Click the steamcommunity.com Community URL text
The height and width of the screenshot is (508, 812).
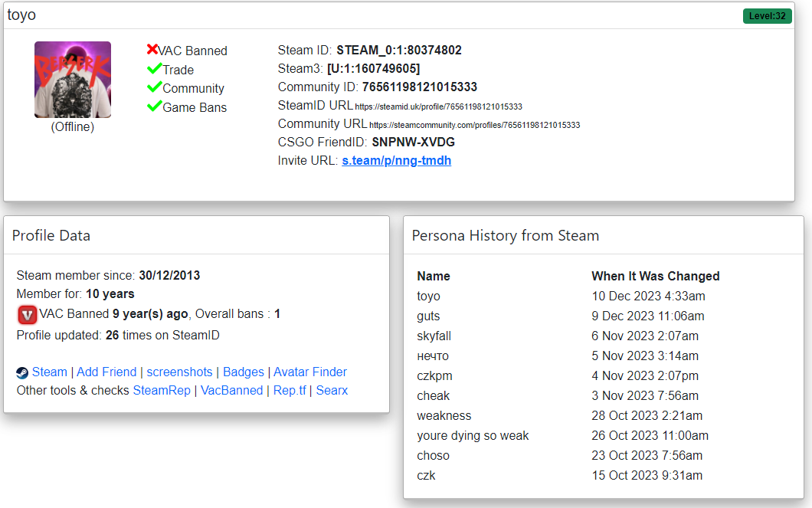[474, 125]
